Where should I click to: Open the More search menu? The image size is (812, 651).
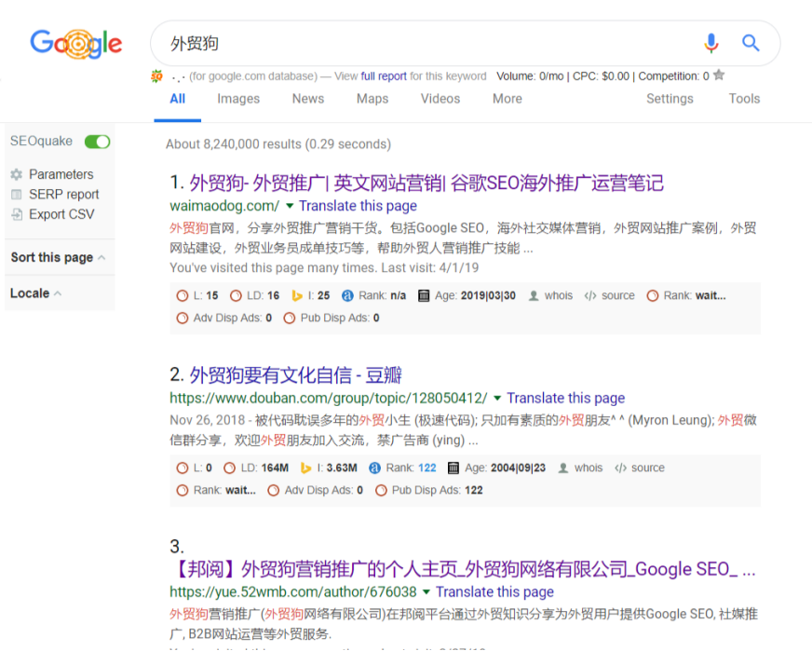point(507,99)
